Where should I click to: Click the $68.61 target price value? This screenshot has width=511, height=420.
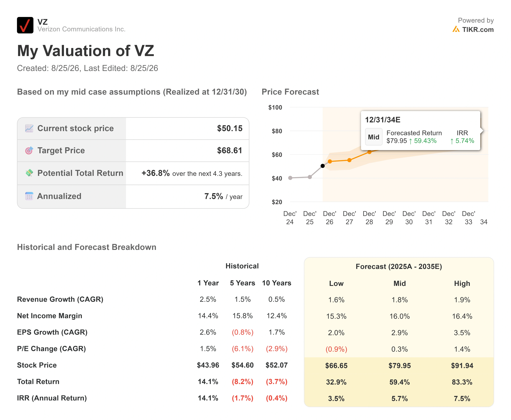tap(230, 150)
